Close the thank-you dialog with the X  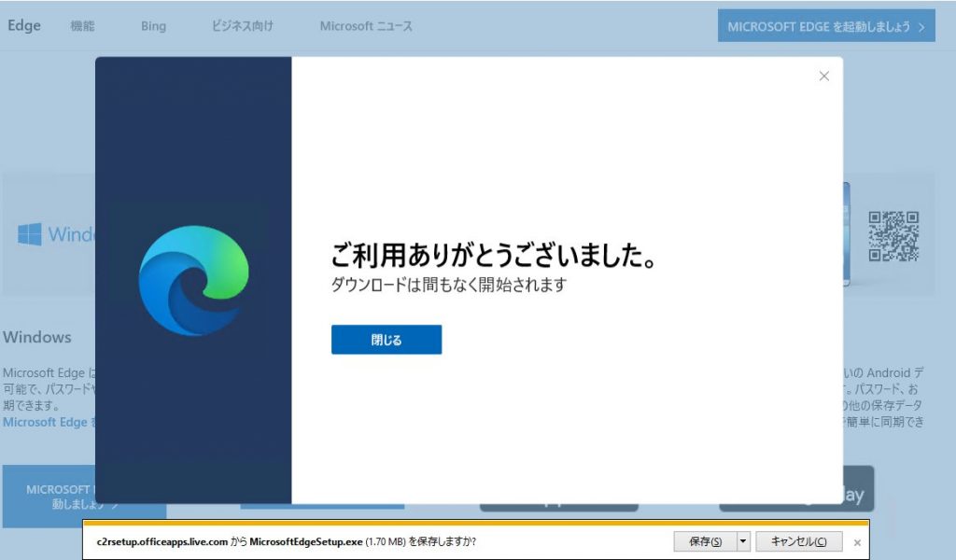click(x=823, y=77)
